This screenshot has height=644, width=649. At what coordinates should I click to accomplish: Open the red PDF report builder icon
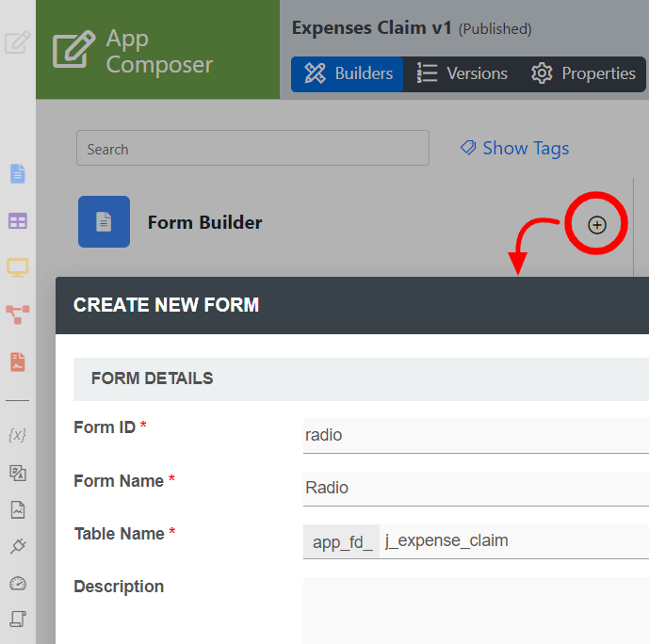pyautogui.click(x=17, y=362)
